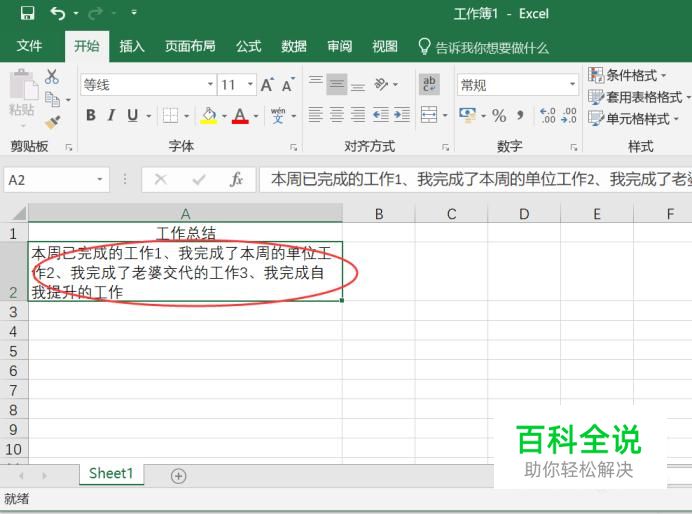Select column B header
Image resolution: width=692 pixels, height=514 pixels.
click(x=379, y=214)
